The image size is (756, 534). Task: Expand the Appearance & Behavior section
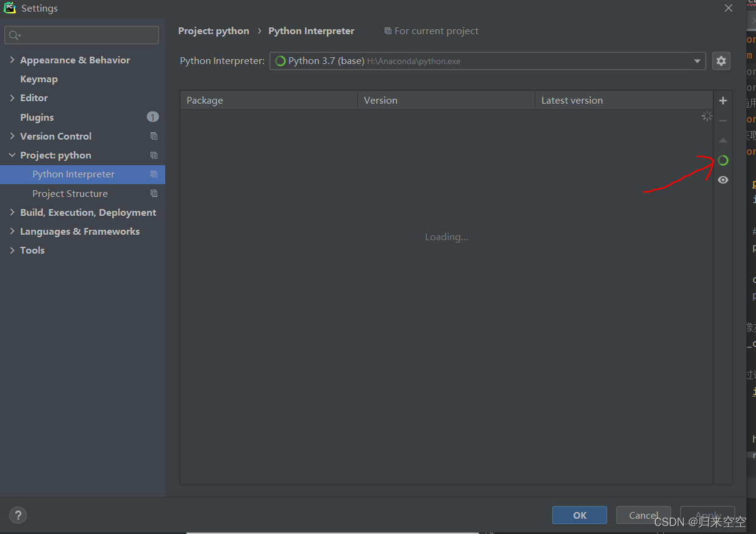12,60
